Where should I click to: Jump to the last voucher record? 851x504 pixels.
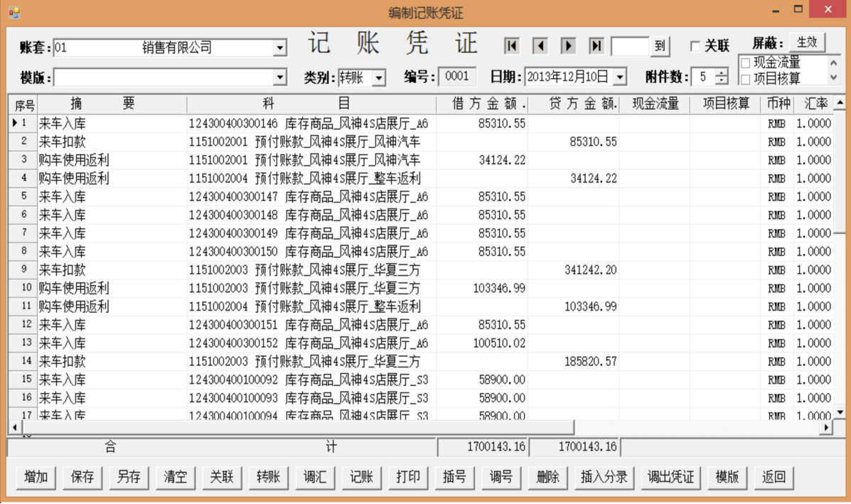(596, 46)
